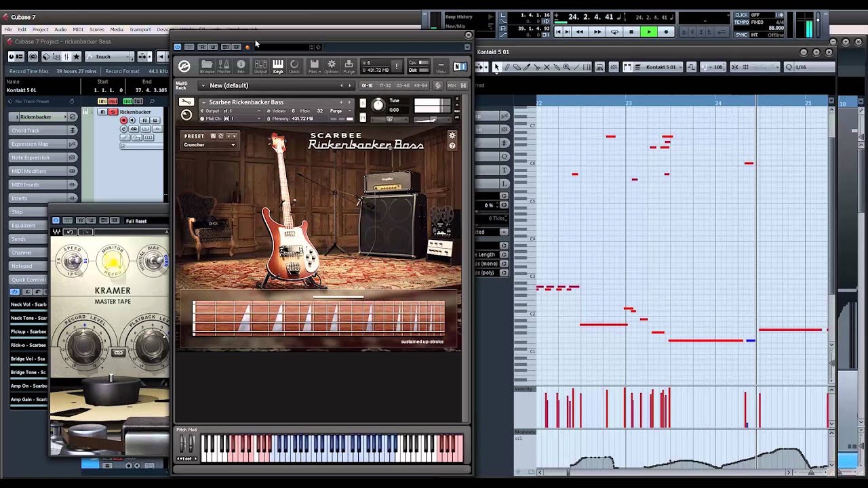
Task: Click the transport Fast Forward button
Action: click(597, 32)
